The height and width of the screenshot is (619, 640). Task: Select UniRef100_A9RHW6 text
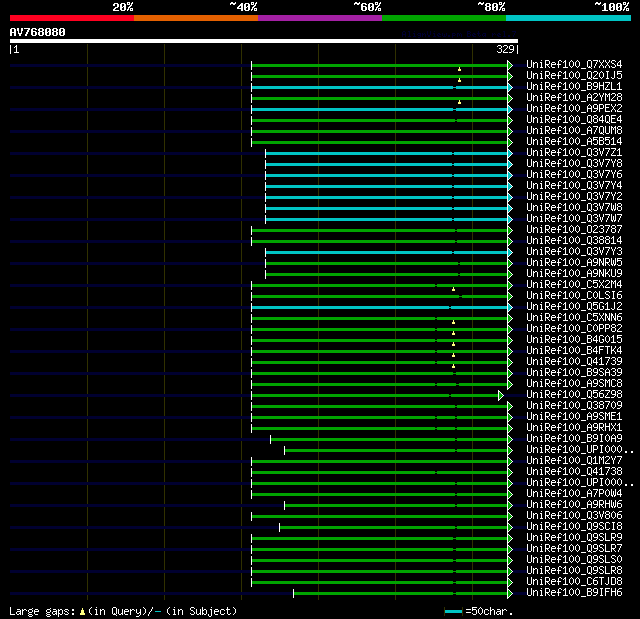(x=574, y=505)
